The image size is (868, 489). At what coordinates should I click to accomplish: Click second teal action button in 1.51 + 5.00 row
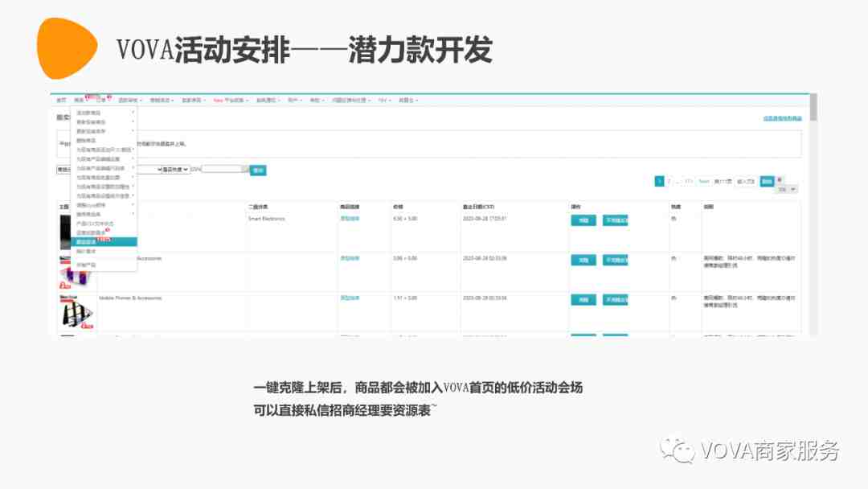click(x=615, y=300)
